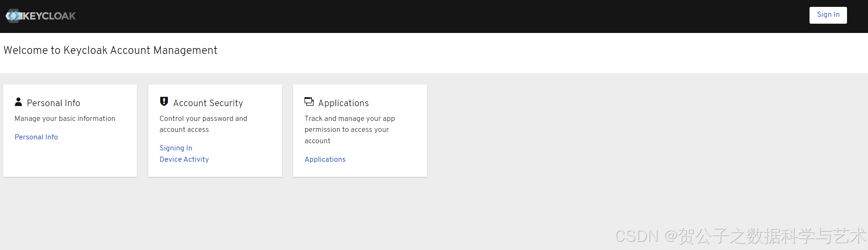Click the CSDN watermark text
The image size is (868, 250).
click(x=636, y=236)
